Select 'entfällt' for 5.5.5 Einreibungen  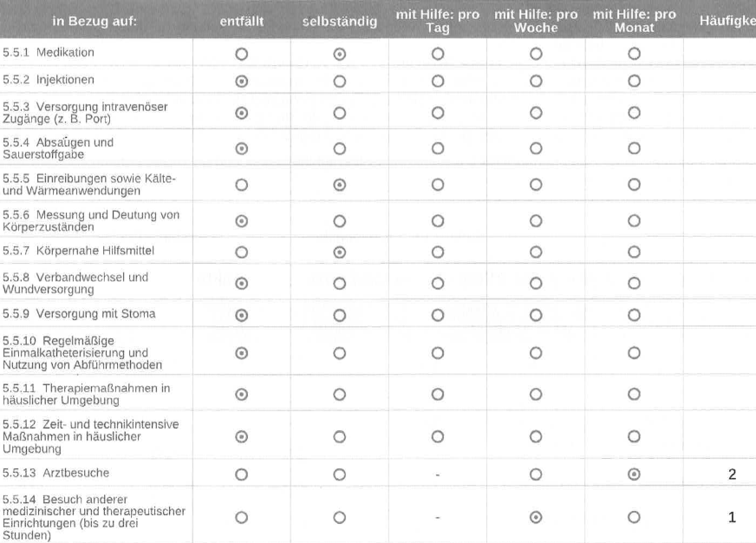242,184
